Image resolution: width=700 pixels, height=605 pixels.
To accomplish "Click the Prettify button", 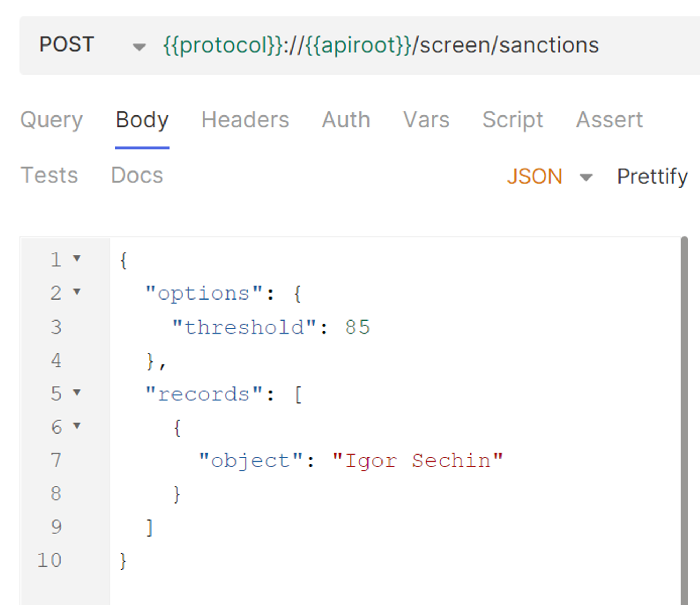I will point(652,177).
